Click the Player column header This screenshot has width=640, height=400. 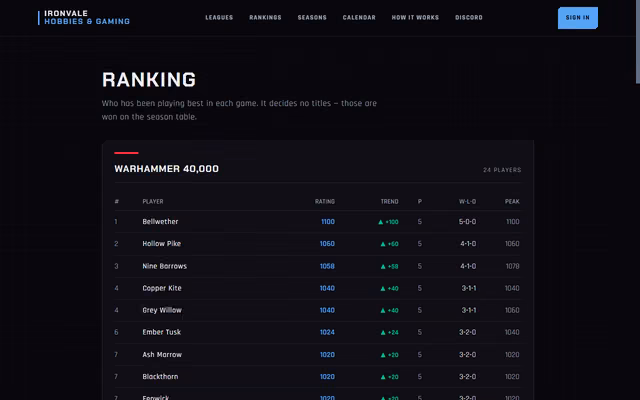click(153, 202)
